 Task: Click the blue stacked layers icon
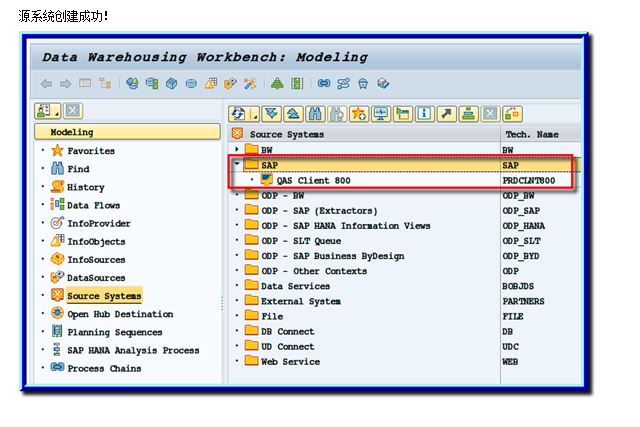383,84
